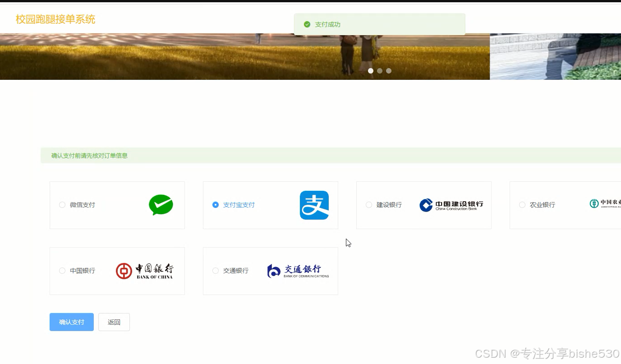Click the 确认支付前请先核对订单信息 notice text
This screenshot has width=621, height=364.
point(89,156)
